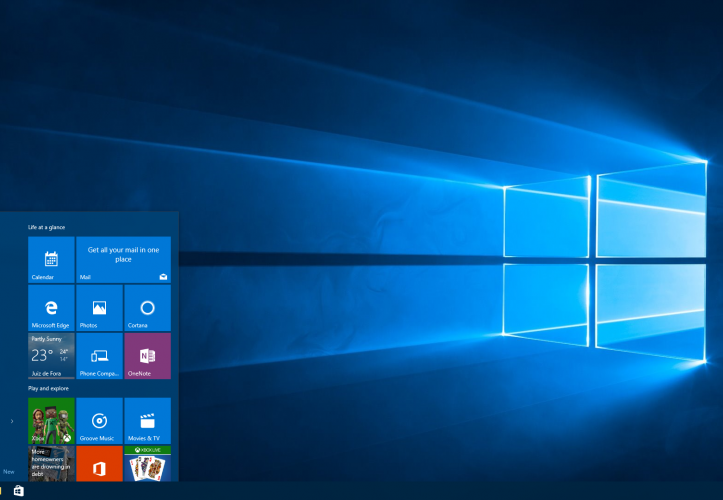Open the news tile about homeowners debt

[51, 465]
